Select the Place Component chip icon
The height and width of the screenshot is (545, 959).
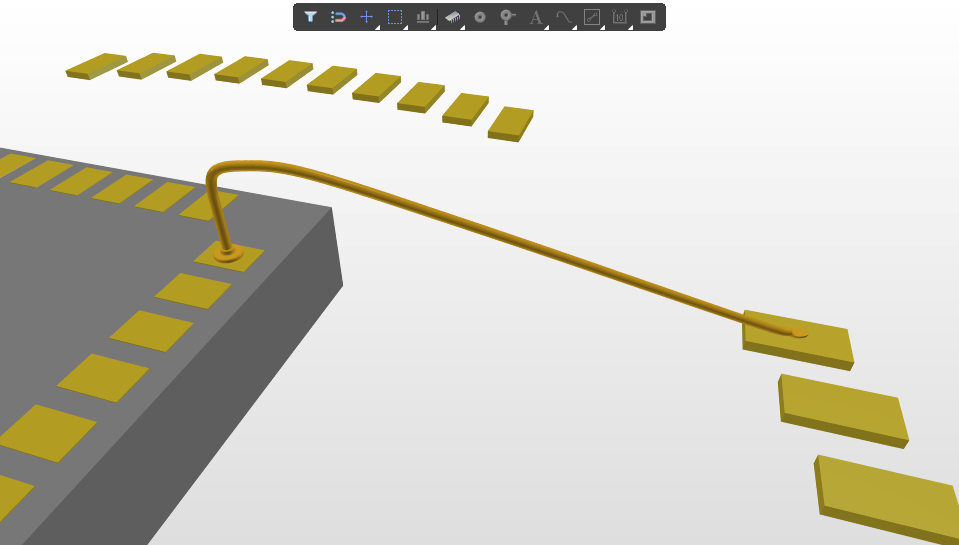[453, 17]
